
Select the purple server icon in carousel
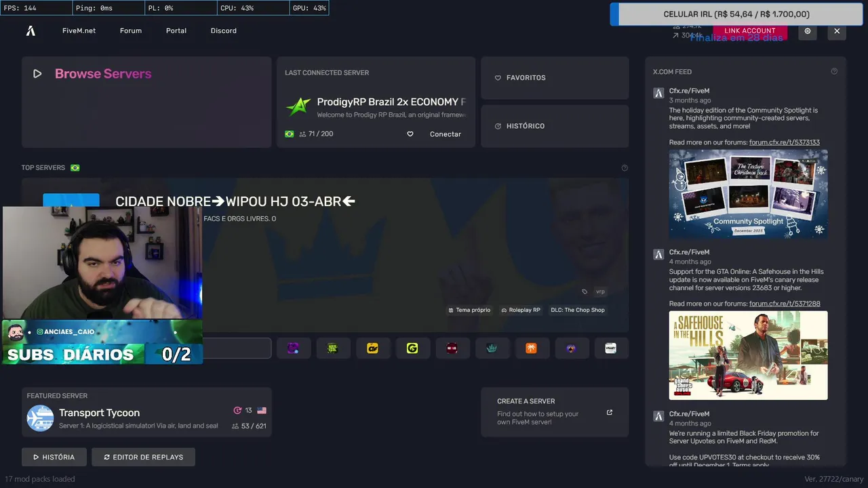[x=293, y=348]
